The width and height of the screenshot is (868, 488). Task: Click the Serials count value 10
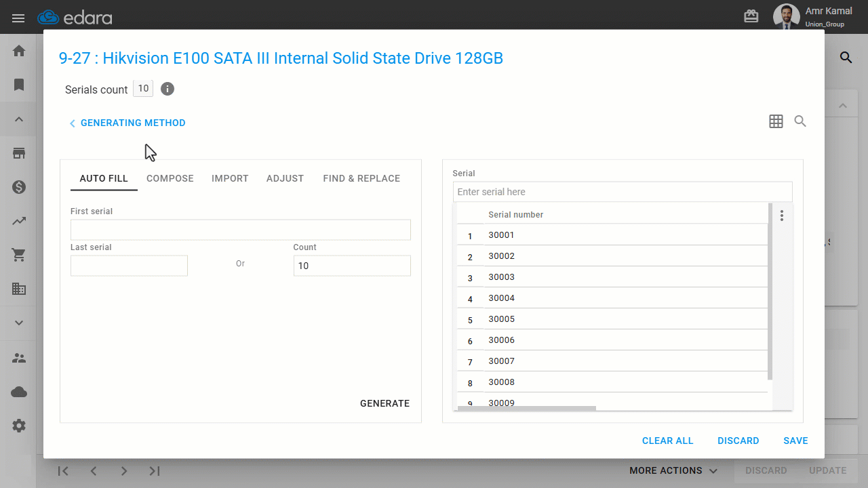tap(143, 89)
